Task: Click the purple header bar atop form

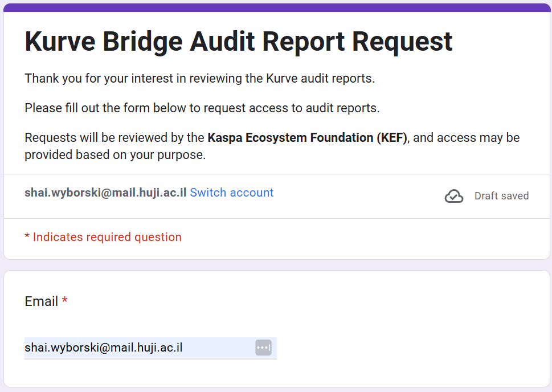Action: (276, 7)
